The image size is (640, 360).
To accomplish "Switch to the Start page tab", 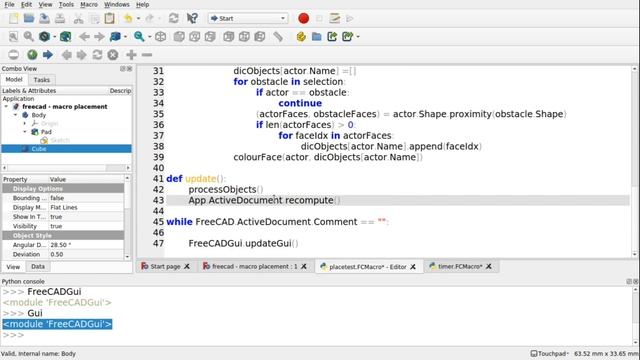I will pyautogui.click(x=165, y=266).
